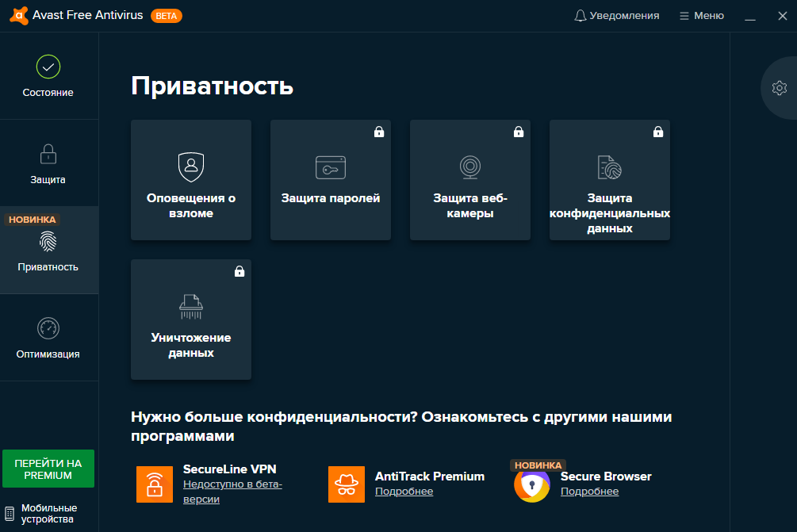The height and width of the screenshot is (532, 797).
Task: Click the ПЕРЕЙТИ НА PREMIUM button
Action: [48, 469]
